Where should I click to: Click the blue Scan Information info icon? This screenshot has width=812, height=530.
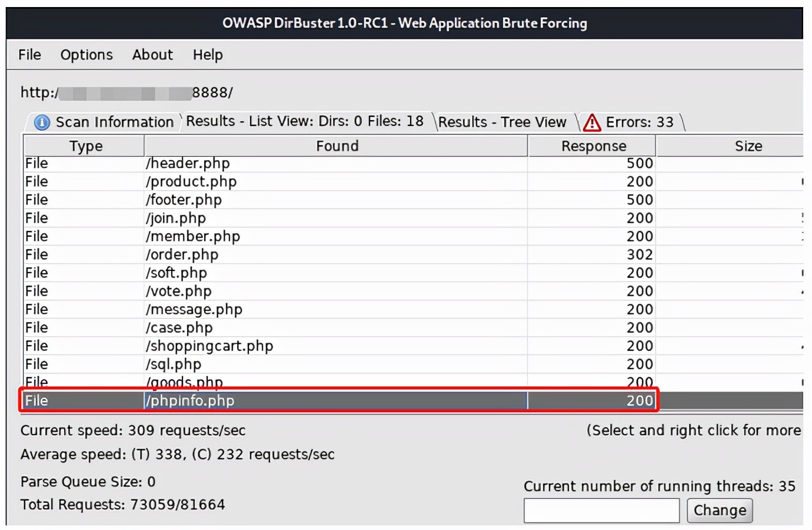(42, 122)
